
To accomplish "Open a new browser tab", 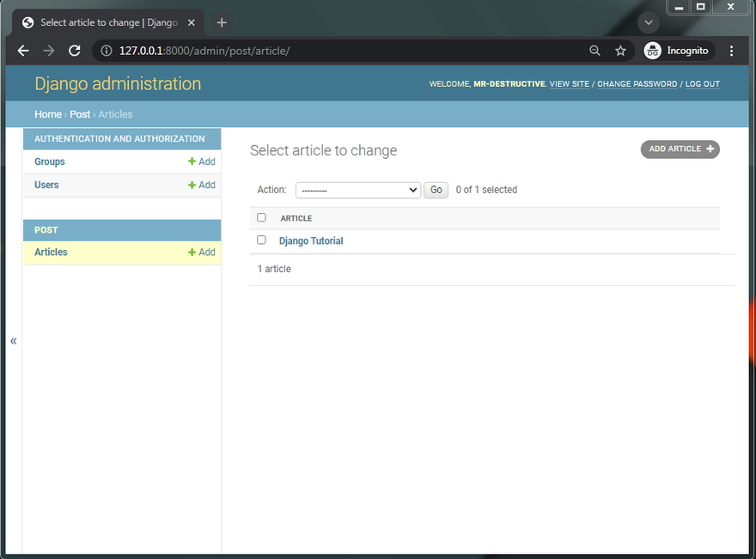I will tap(222, 22).
